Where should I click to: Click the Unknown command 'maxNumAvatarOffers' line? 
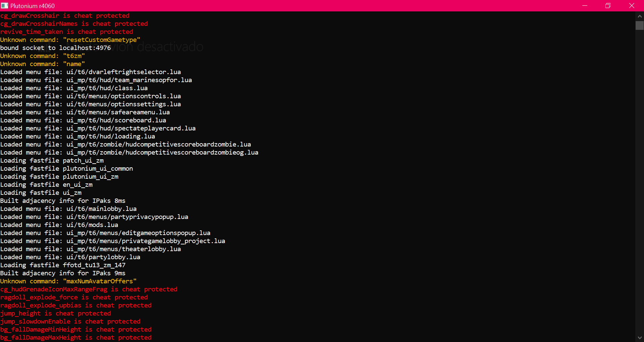click(68, 281)
